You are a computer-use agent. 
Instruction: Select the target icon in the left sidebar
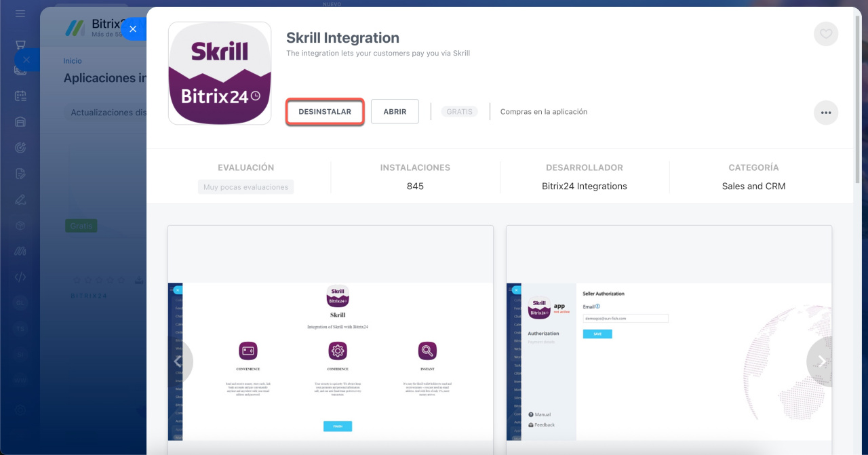tap(20, 148)
